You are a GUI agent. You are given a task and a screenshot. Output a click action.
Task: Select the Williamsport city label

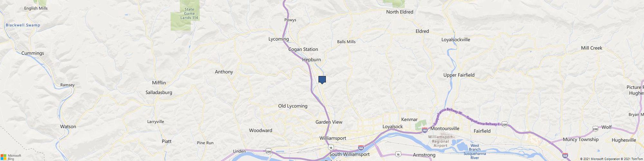(333, 138)
